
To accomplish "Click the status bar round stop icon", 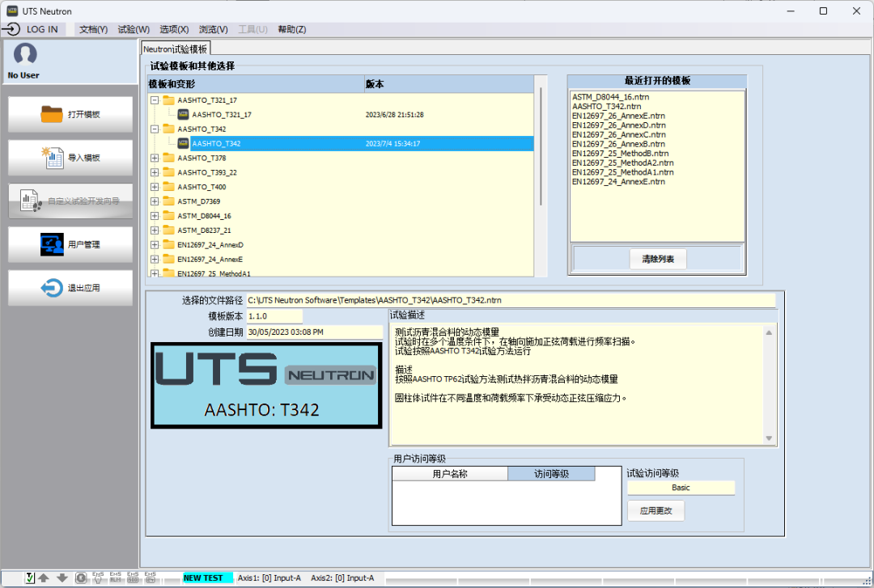I will point(81,578).
